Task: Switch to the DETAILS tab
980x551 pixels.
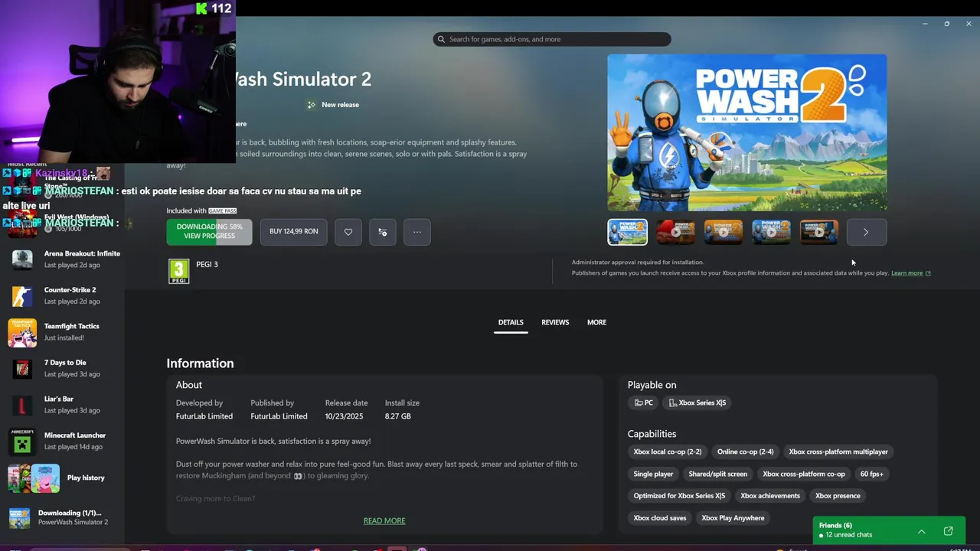Action: tap(511, 322)
